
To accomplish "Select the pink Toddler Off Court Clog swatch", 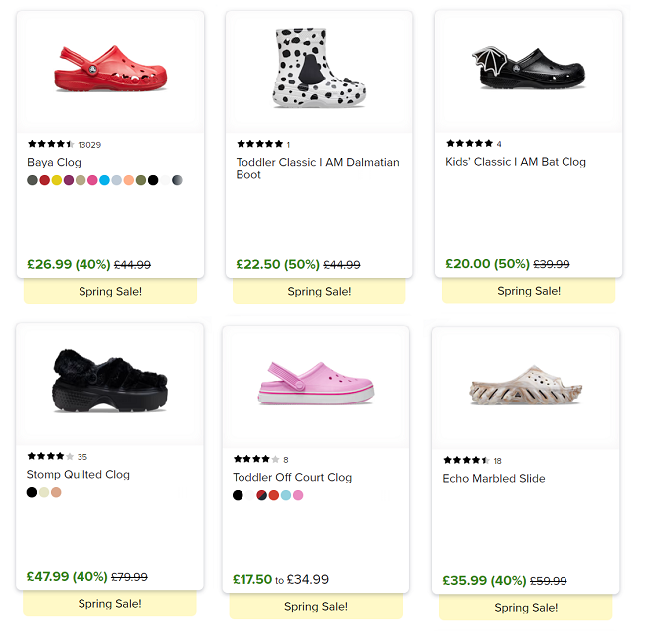I will [x=298, y=495].
